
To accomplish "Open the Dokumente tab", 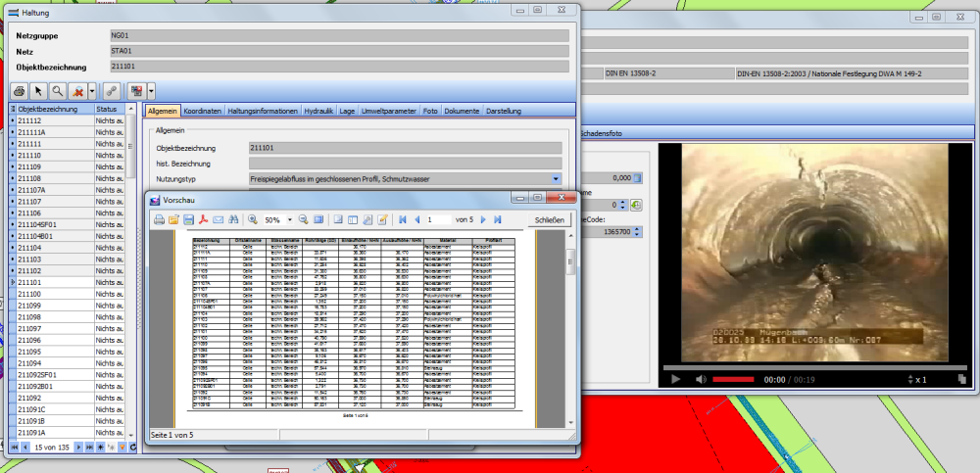I will tap(462, 111).
